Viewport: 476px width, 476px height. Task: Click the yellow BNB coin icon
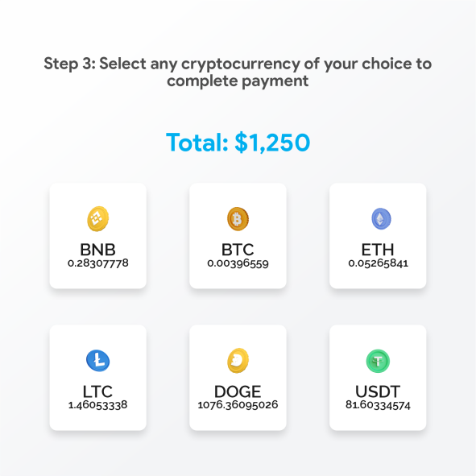97,218
